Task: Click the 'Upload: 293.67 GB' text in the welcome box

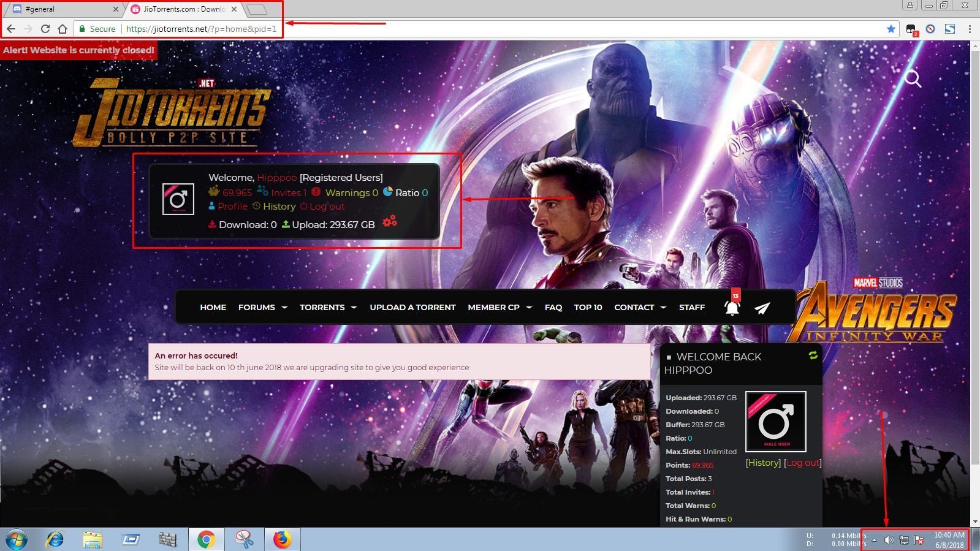Action: point(333,224)
